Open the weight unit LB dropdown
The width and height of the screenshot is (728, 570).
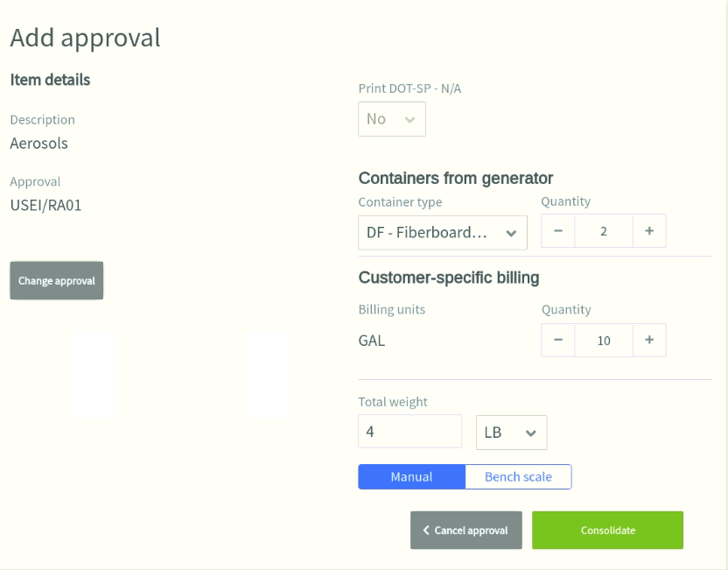tap(512, 433)
